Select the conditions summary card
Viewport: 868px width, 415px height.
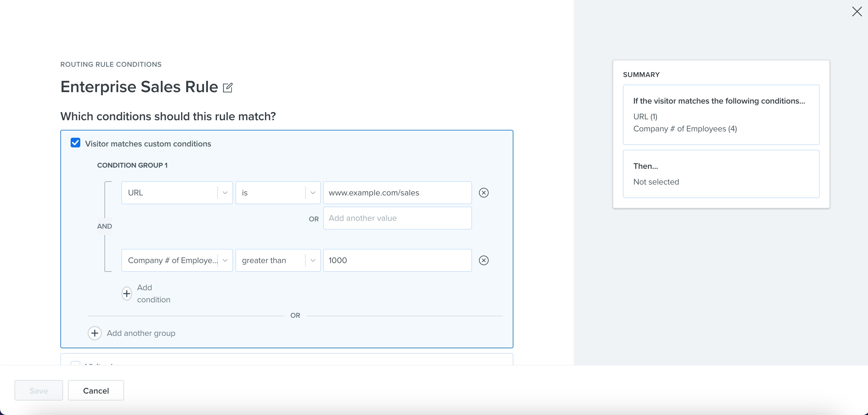[721, 115]
